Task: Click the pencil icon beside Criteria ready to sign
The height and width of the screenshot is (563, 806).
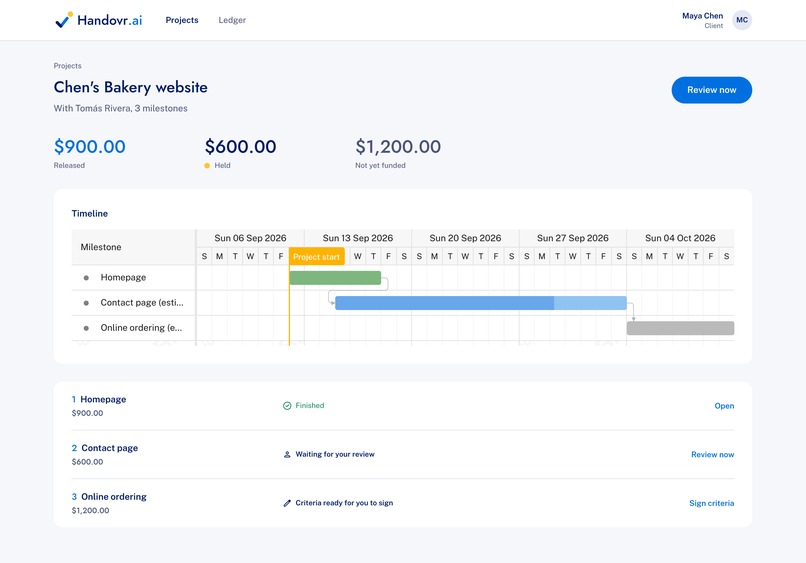Action: click(x=287, y=503)
